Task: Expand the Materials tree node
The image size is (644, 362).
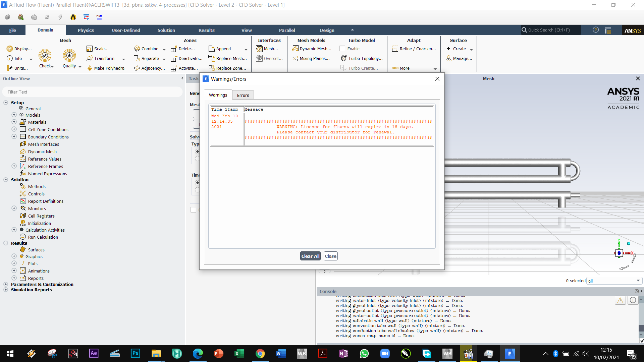Action: point(14,122)
